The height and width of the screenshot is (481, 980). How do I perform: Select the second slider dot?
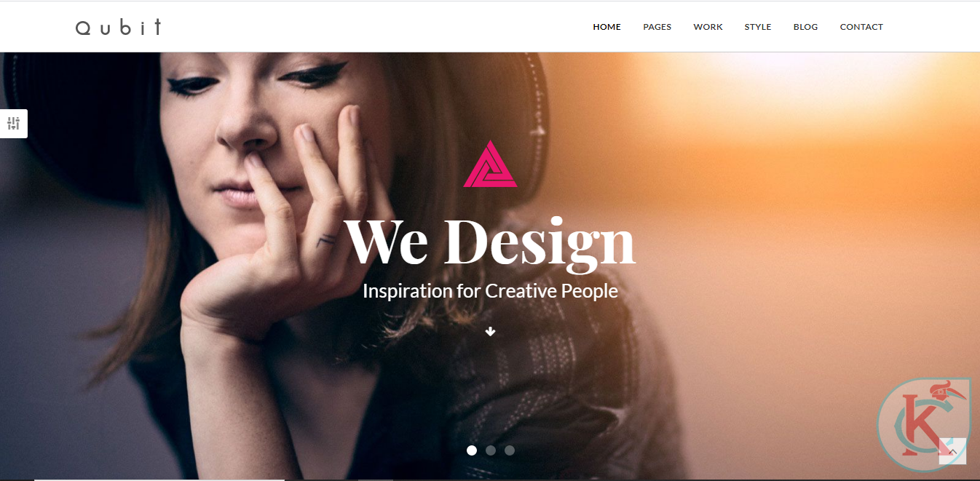tap(491, 450)
